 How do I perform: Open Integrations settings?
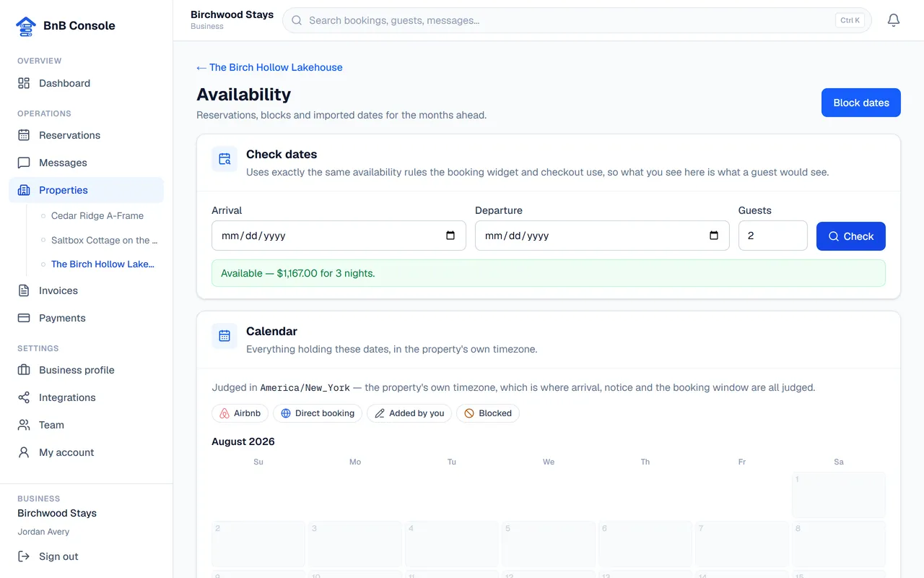point(87,397)
